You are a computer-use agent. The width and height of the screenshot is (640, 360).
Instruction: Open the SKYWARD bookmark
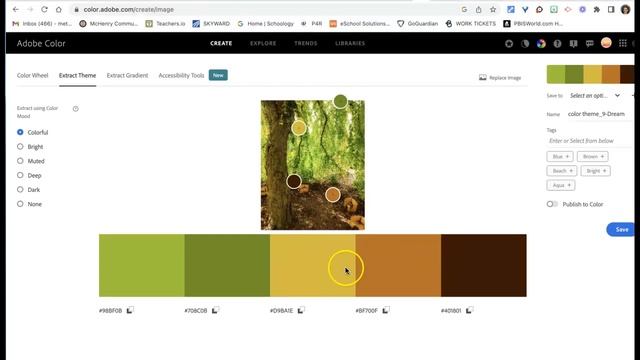point(211,24)
